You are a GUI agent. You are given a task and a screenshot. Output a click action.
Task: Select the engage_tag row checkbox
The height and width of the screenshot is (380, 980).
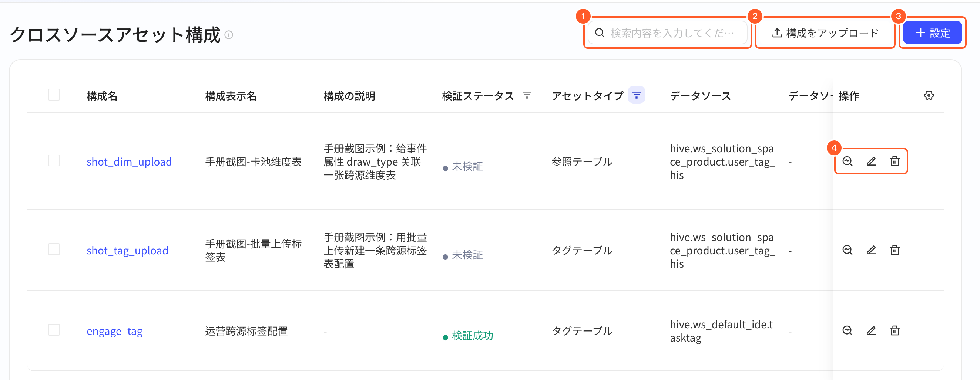(54, 330)
